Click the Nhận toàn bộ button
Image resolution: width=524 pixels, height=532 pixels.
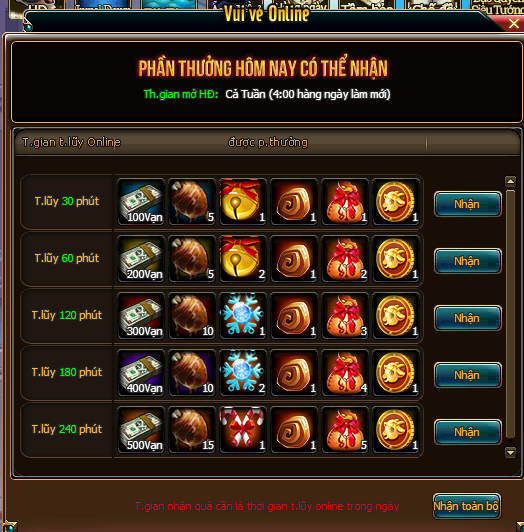tap(467, 506)
